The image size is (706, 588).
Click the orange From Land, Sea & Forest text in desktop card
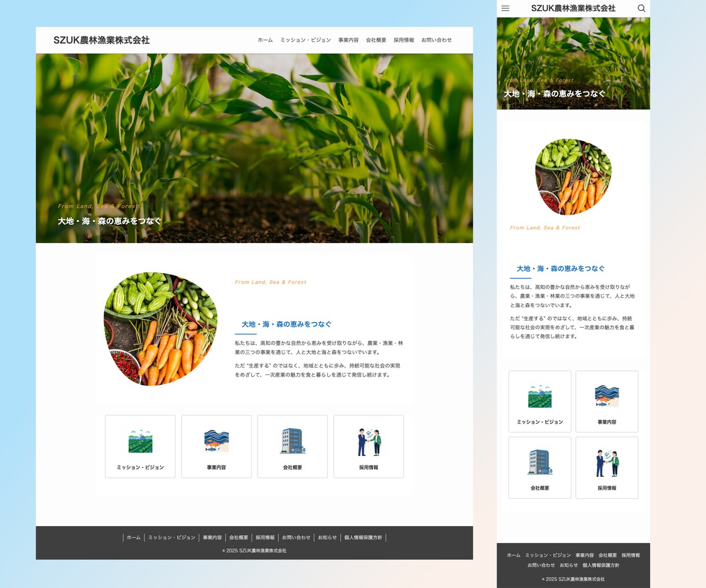click(x=271, y=282)
